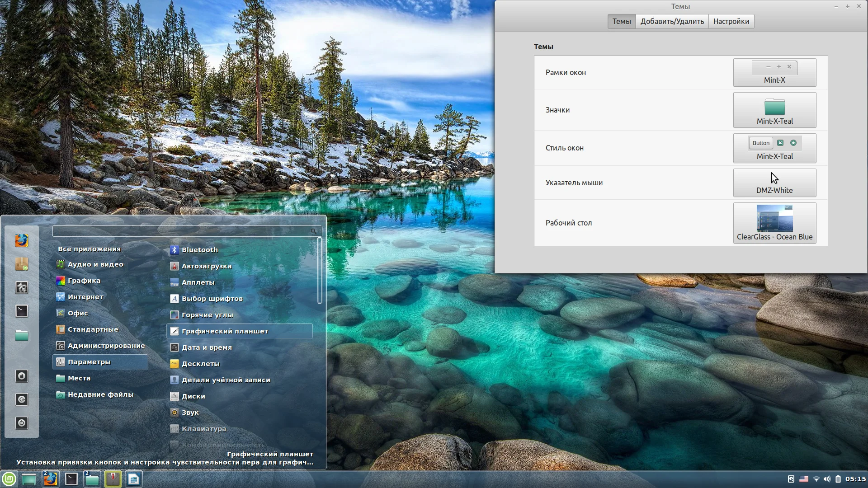Click the software manager package icon
The width and height of the screenshot is (868, 488).
click(x=21, y=264)
